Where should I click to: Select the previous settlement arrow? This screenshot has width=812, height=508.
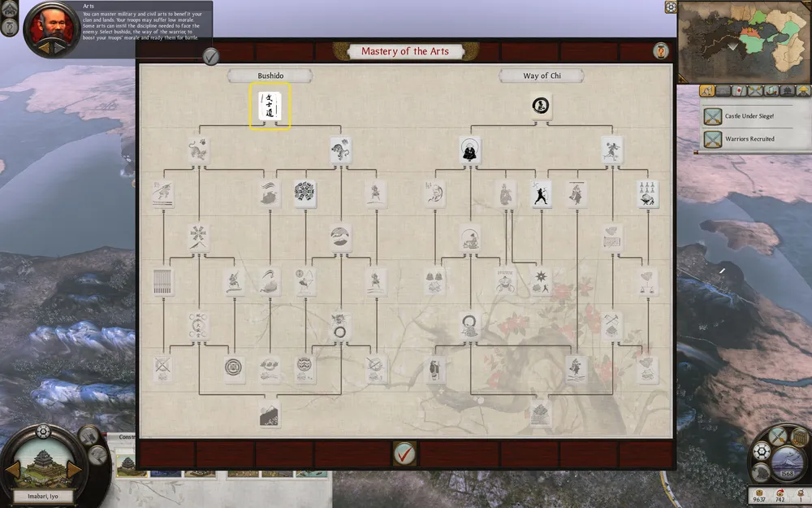(13, 470)
